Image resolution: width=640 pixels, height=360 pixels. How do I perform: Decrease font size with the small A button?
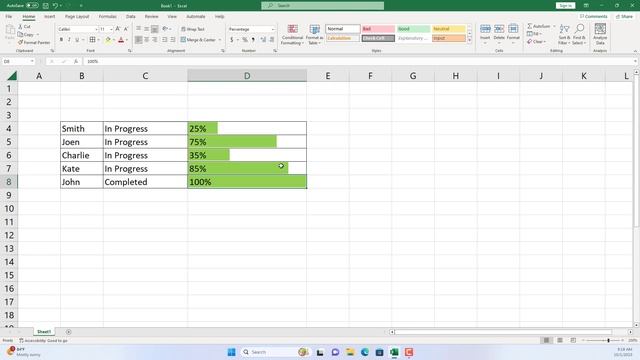(126, 29)
